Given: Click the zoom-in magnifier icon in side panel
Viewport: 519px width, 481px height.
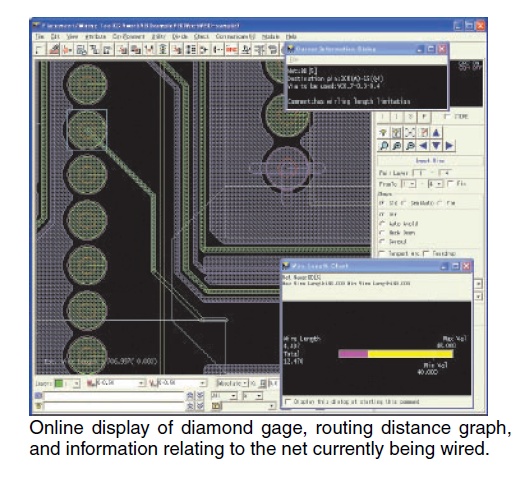Looking at the screenshot, I should 384,146.
